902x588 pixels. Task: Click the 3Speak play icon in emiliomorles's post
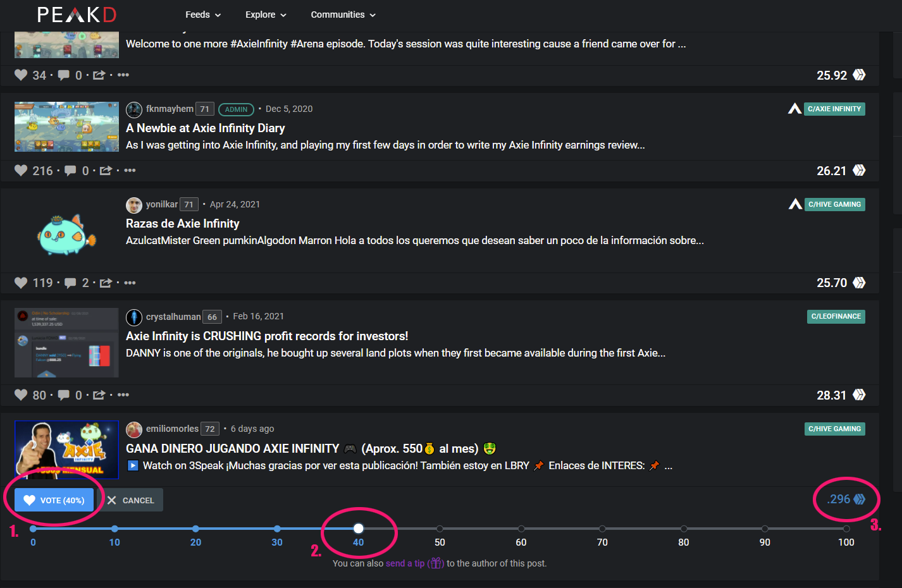click(133, 465)
